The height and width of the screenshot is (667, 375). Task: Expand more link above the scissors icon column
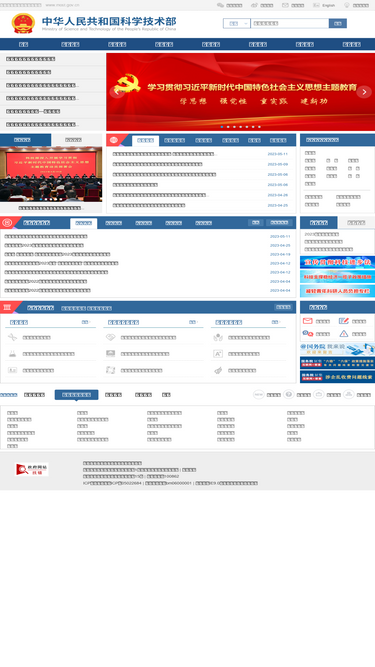point(86,322)
